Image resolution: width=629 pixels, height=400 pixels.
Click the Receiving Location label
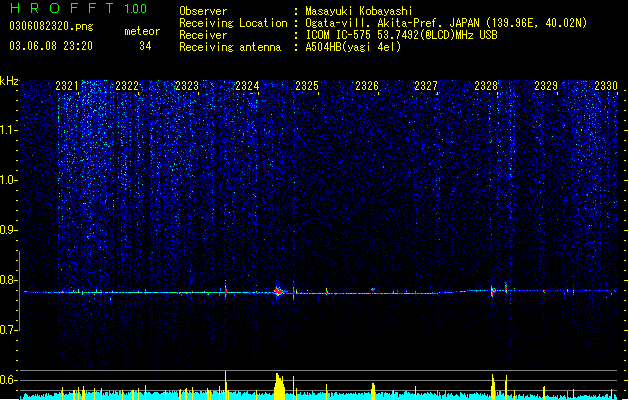[233, 23]
